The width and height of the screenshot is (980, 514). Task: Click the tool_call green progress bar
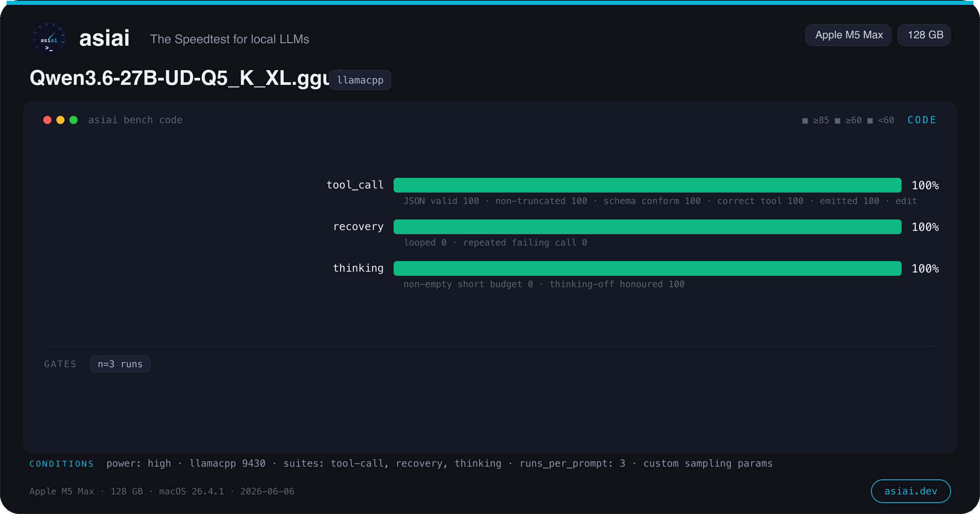coord(647,185)
